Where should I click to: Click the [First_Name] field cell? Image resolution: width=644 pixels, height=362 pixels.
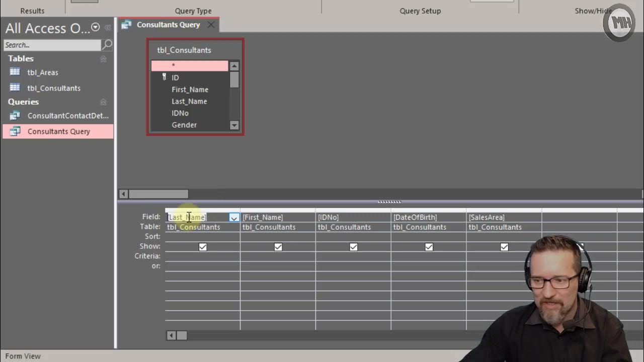tap(278, 217)
